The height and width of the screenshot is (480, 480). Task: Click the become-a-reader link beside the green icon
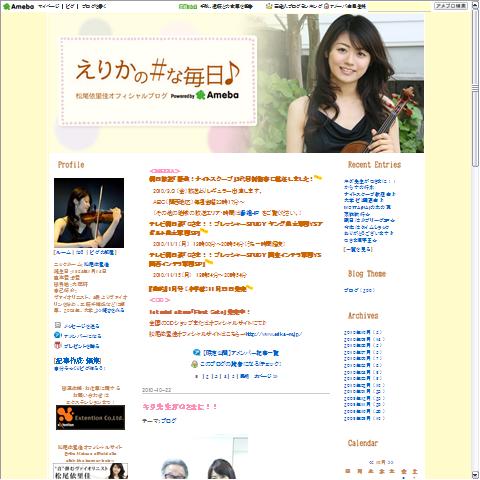[241, 364]
